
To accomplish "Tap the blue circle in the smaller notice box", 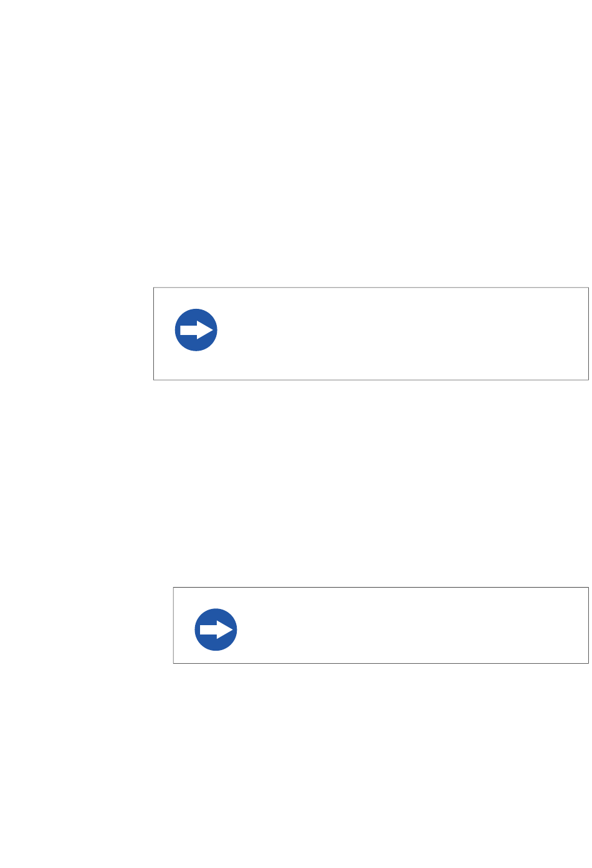I will click(x=216, y=630).
